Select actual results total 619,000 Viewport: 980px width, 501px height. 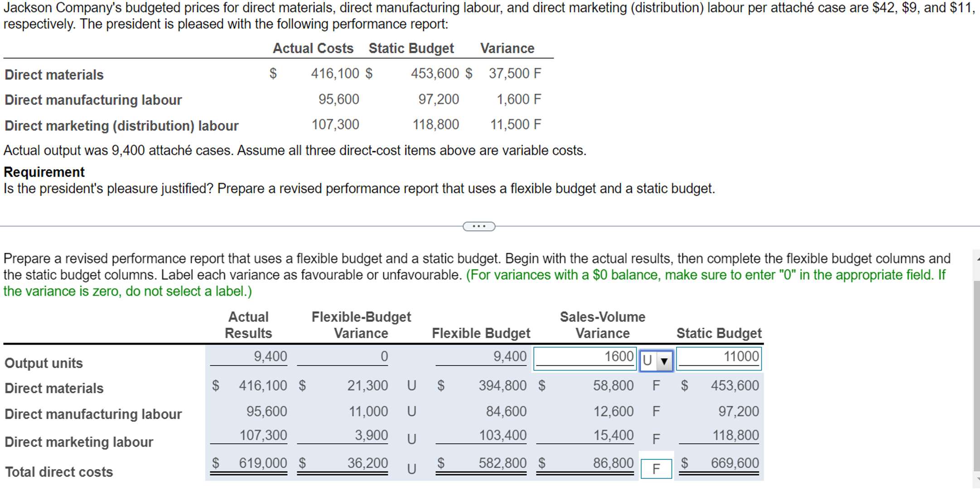[263, 463]
